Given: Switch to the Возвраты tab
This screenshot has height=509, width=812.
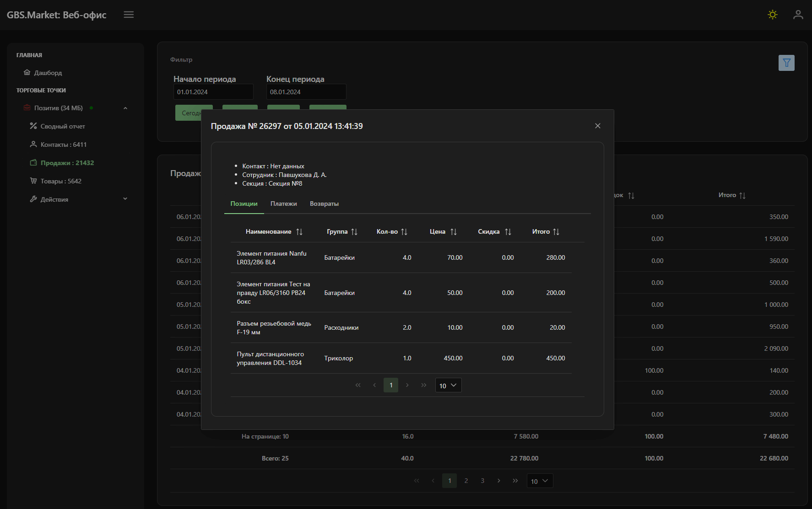Looking at the screenshot, I should (x=324, y=204).
